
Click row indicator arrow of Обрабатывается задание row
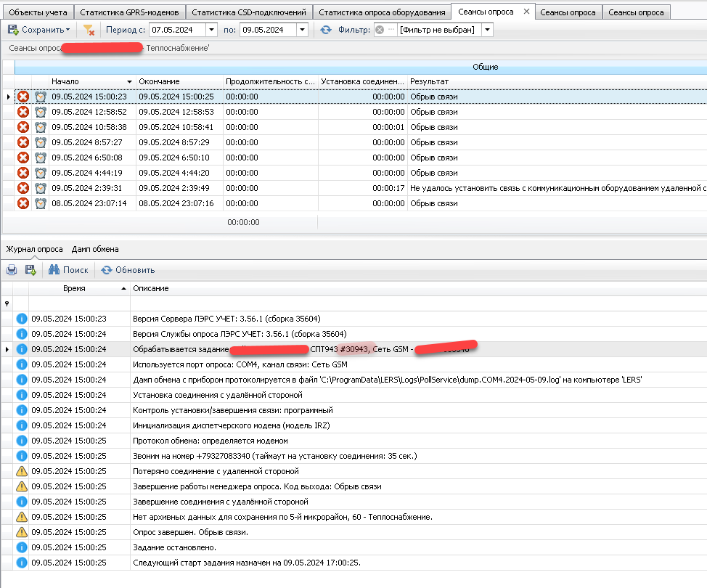click(x=7, y=349)
